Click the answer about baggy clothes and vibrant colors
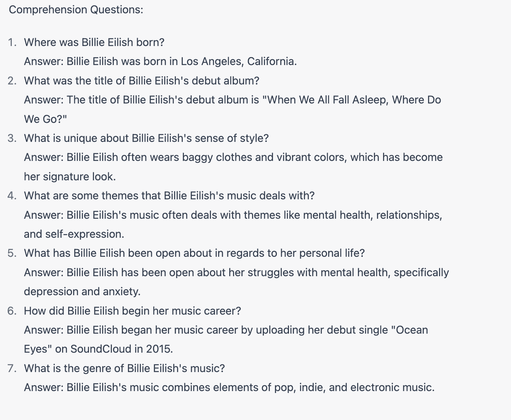 point(233,157)
